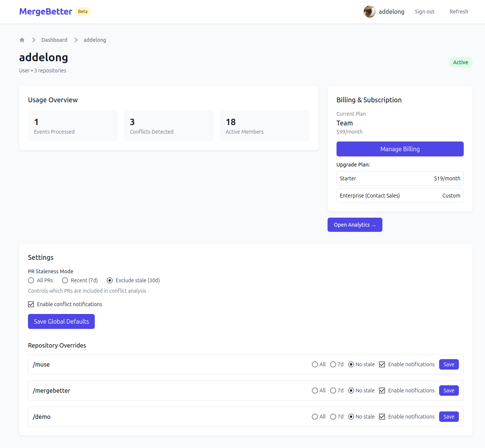Viewport: 485px width, 448px height.
Task: Click the Sign out link
Action: (x=425, y=12)
